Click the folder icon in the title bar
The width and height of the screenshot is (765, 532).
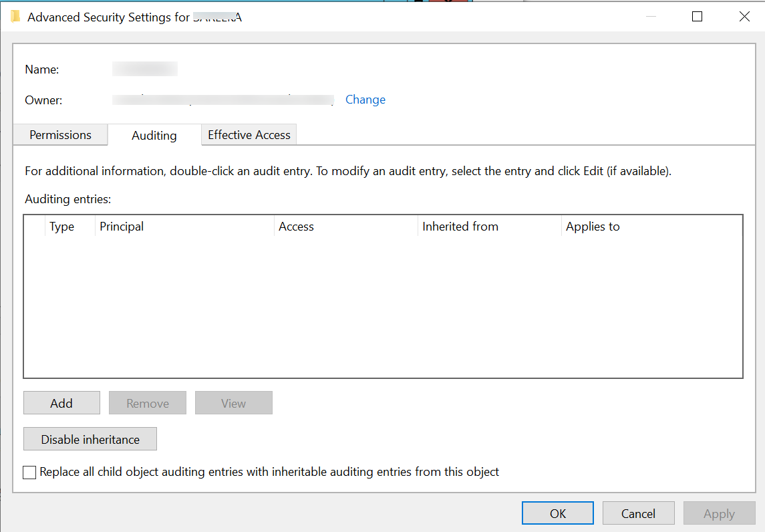[15, 17]
